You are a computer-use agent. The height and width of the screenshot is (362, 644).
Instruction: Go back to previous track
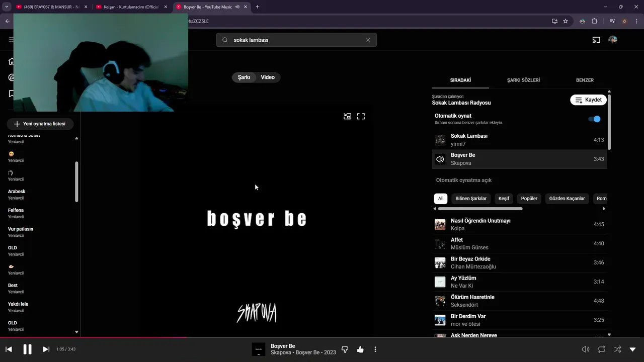[x=9, y=349]
